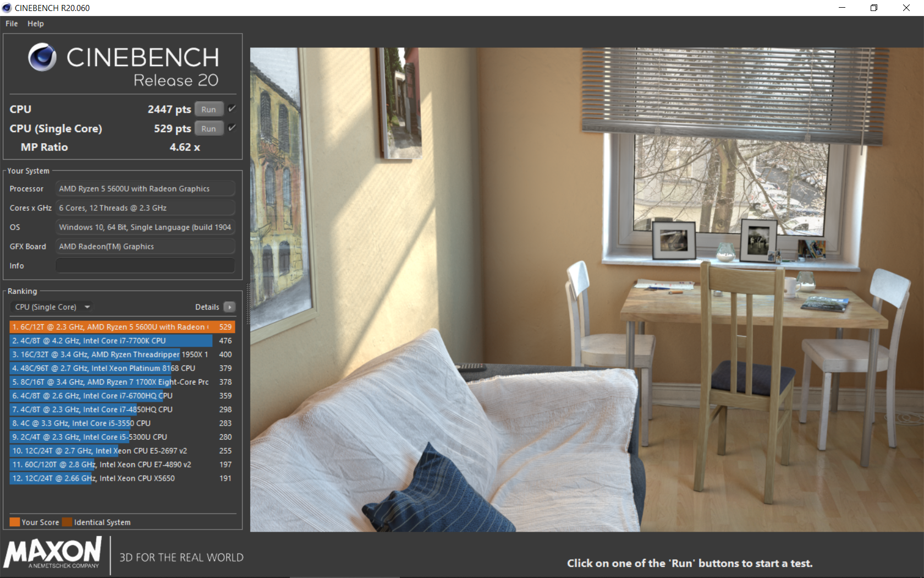
Task: Click the Cinebench title bar app icon
Action: [7, 8]
